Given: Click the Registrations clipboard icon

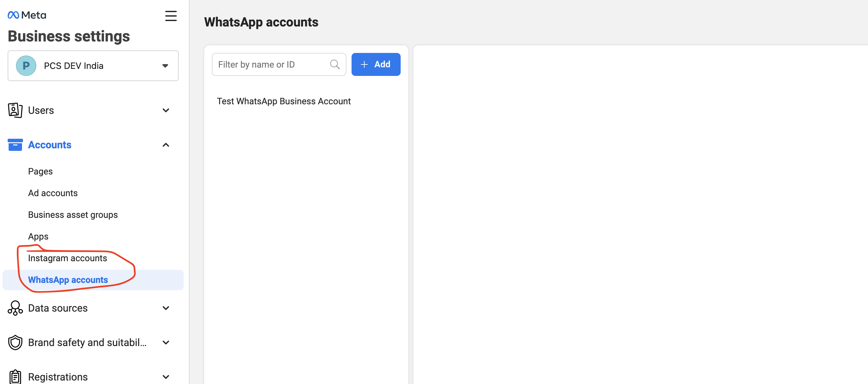Looking at the screenshot, I should click(15, 377).
